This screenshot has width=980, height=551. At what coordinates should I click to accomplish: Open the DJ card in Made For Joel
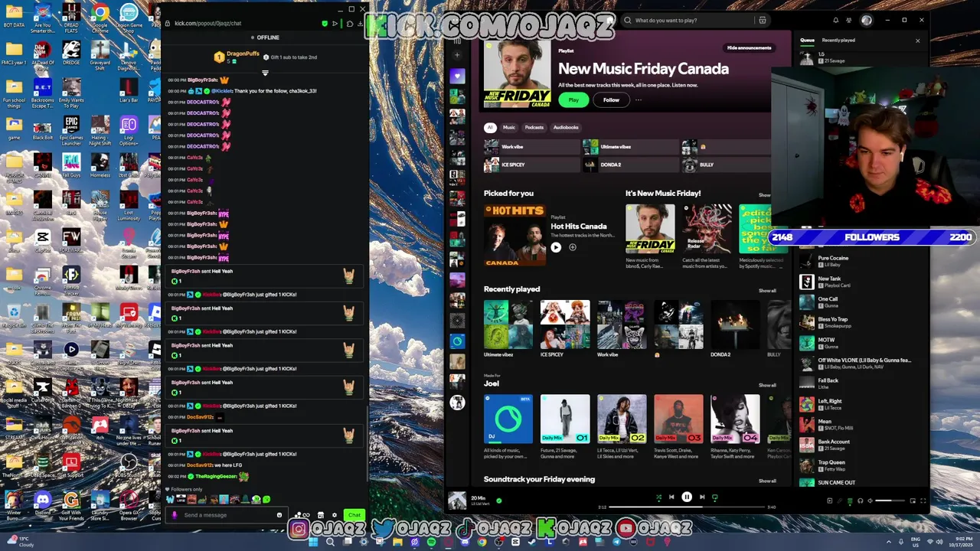pos(508,427)
